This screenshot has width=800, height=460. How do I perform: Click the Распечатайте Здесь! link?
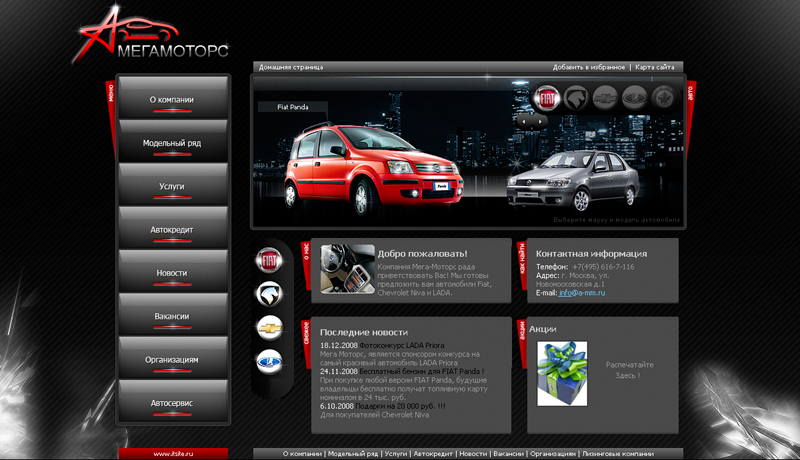(629, 370)
